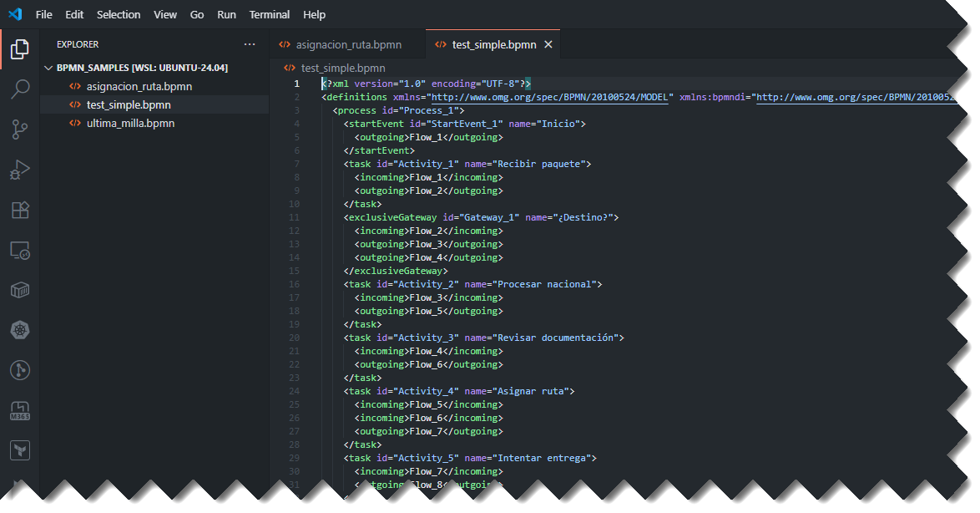The height and width of the screenshot is (513, 980).
Task: Open Explorer's more actions ellipsis
Action: [x=250, y=44]
